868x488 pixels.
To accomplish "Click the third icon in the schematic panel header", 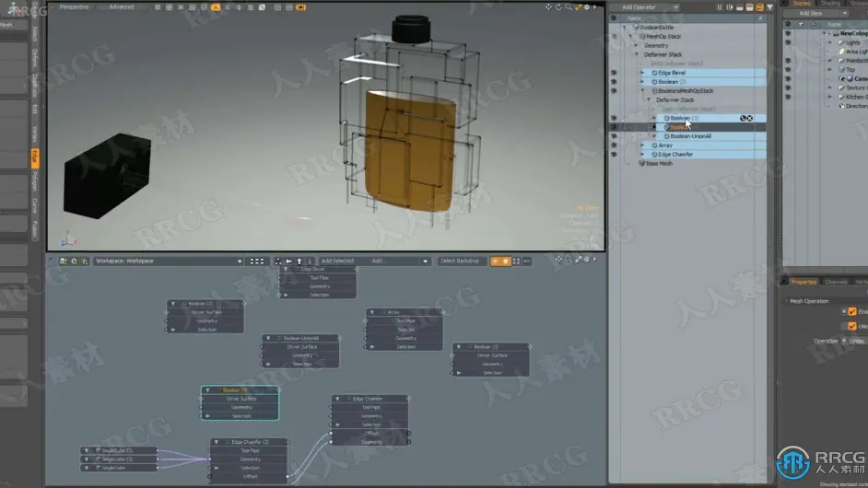I will (x=85, y=261).
